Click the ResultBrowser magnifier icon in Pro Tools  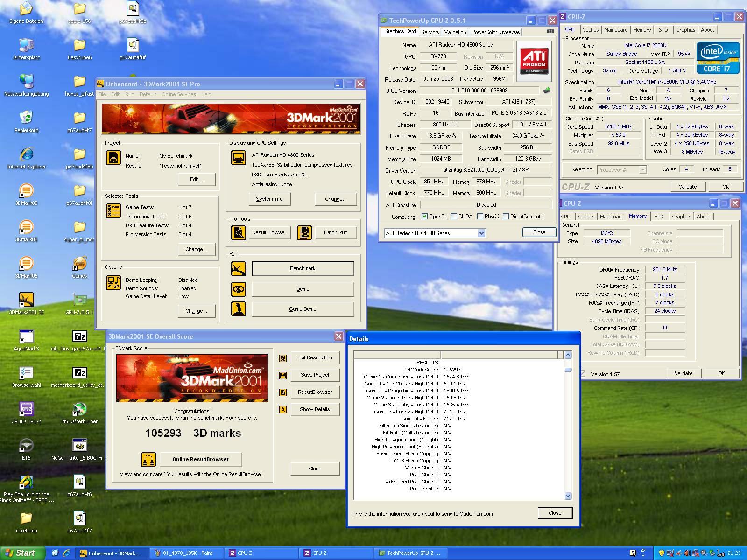tap(239, 232)
